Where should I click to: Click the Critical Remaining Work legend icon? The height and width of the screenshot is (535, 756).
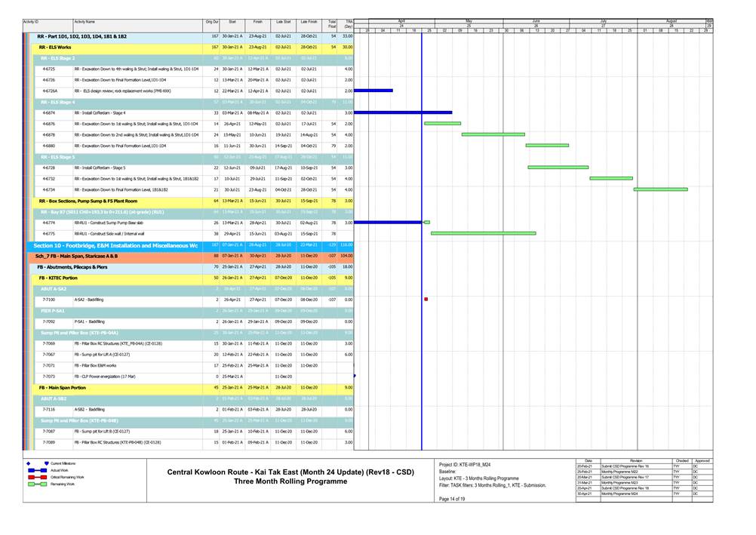pos(37,477)
